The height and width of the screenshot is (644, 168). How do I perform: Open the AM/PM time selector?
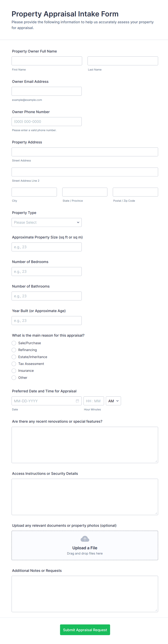click(x=113, y=401)
